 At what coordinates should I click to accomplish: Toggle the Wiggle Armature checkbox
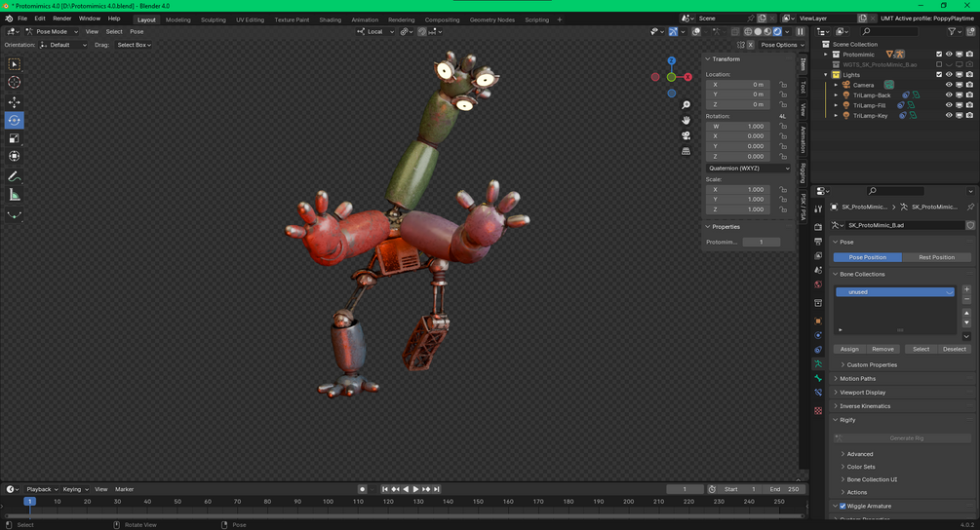[x=843, y=506]
